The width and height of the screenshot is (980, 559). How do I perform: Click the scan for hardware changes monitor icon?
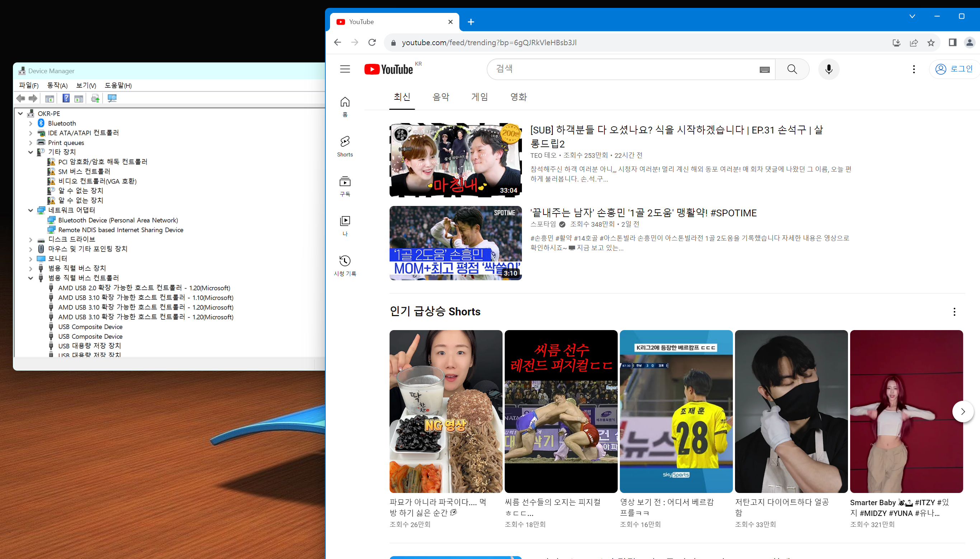(112, 99)
